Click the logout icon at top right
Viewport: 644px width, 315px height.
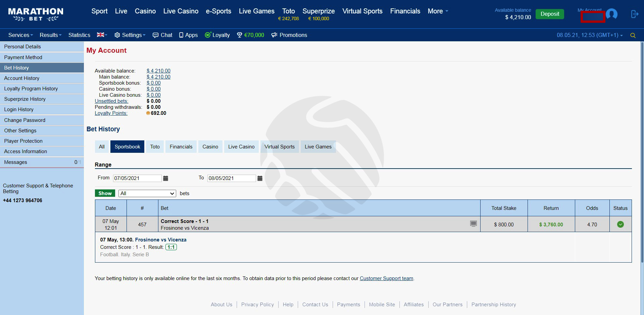pyautogui.click(x=634, y=14)
